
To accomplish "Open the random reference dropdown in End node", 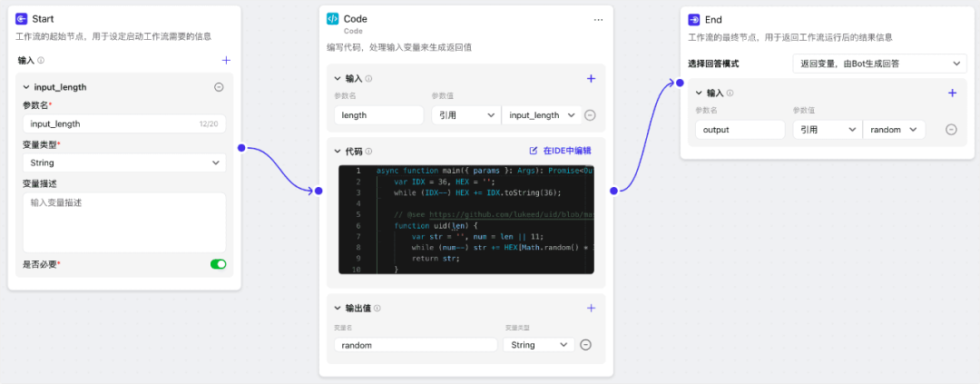I will tap(895, 130).
